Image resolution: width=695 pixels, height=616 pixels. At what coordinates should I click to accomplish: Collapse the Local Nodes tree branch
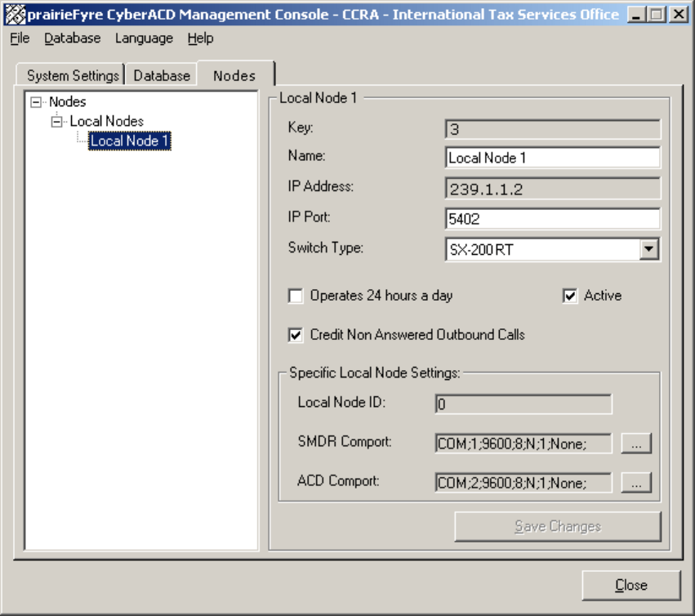56,122
